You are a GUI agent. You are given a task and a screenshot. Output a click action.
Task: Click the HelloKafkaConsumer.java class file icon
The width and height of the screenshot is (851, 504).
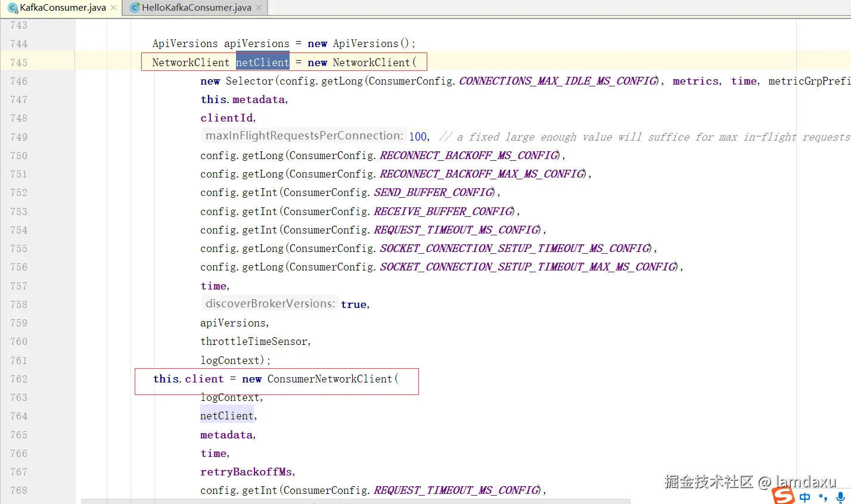point(135,8)
